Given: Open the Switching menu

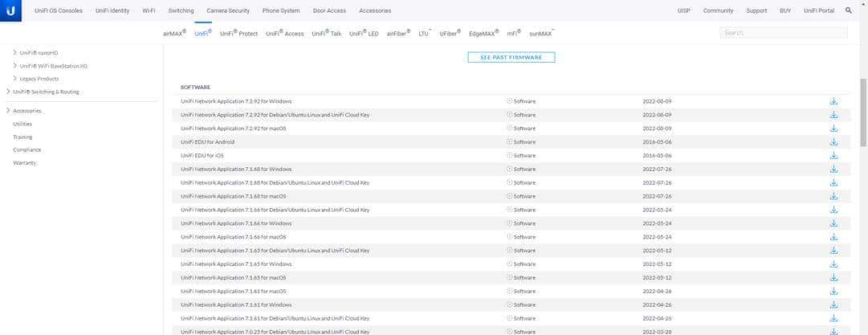Looking at the screenshot, I should pos(181,10).
